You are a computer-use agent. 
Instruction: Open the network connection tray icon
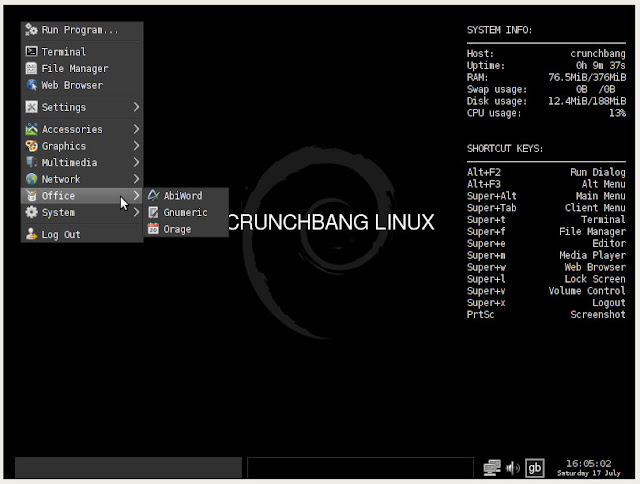[492, 467]
